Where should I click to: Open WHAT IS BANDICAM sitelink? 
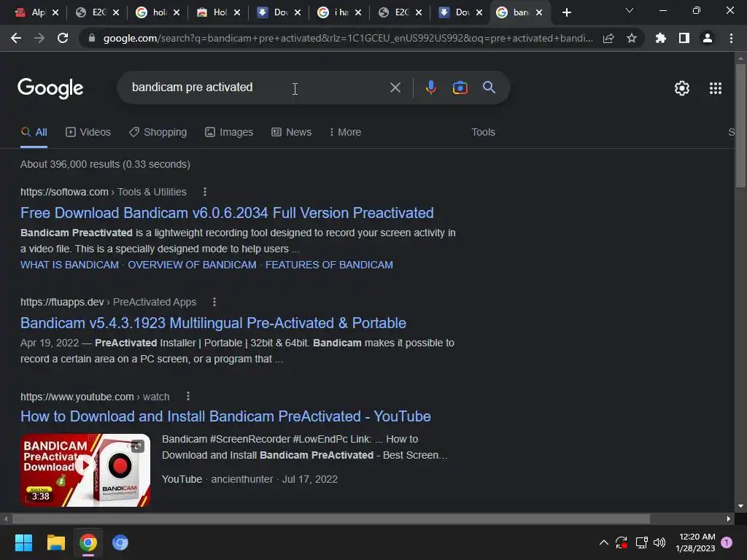click(69, 265)
